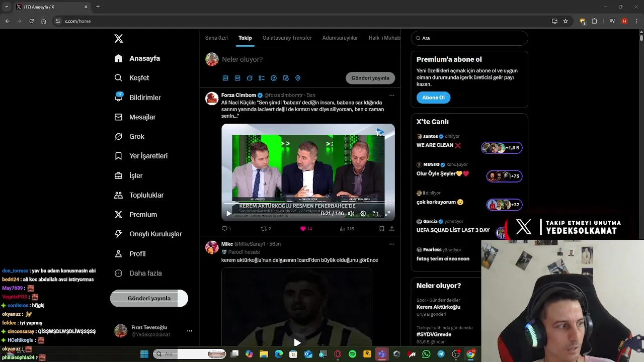Open #SYDVGrevde trending topic

434,334
